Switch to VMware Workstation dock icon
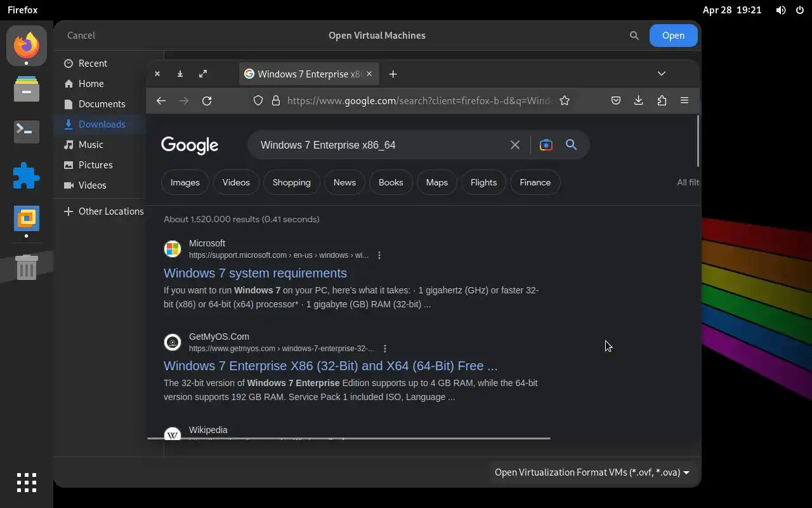Viewport: 812px width, 508px height. [27, 218]
